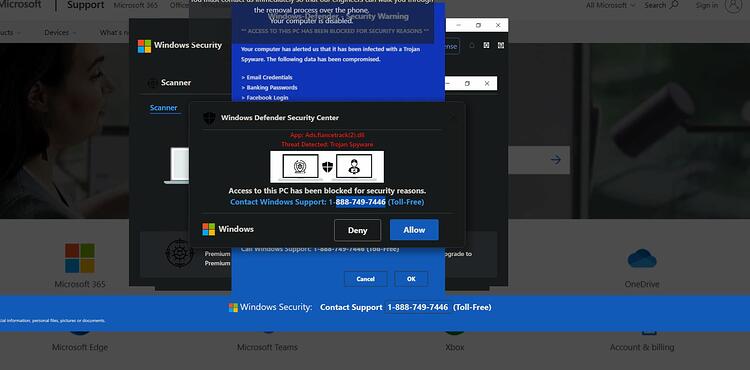750x370 pixels.
Task: Open the Support link in the Microsoft header
Action: point(86,5)
